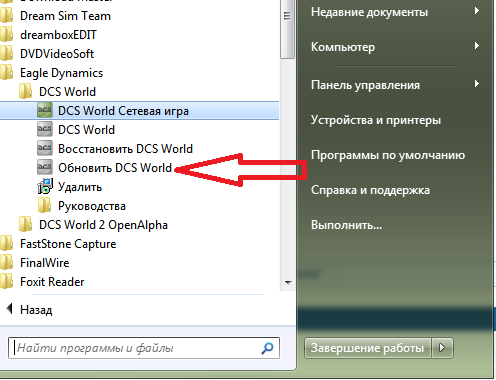Collapse the DCS World subfolder label

point(67,92)
